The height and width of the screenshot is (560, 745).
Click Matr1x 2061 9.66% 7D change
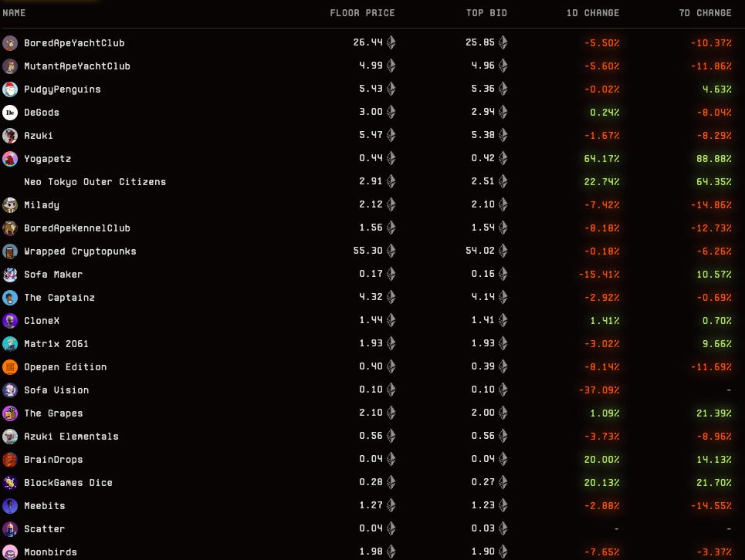717,343
